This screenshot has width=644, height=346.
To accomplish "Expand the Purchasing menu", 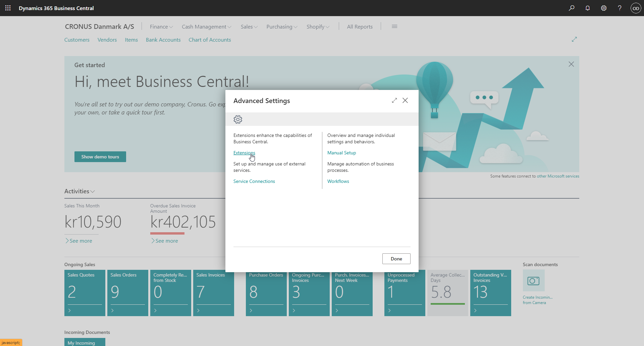I will (x=282, y=27).
